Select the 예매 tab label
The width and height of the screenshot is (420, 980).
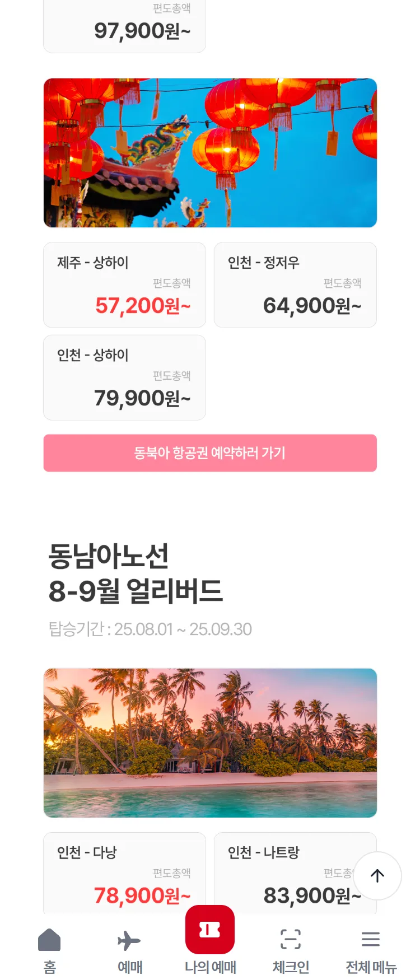pos(130,967)
